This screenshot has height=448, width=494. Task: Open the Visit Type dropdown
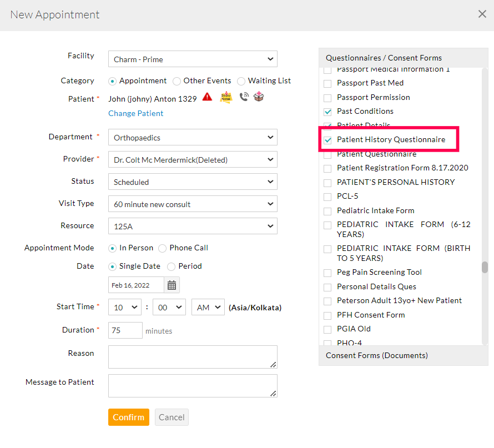point(193,204)
